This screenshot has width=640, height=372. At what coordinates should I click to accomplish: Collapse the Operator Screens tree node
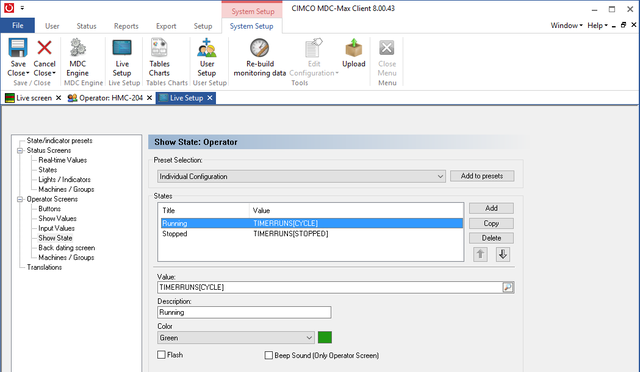(20, 199)
